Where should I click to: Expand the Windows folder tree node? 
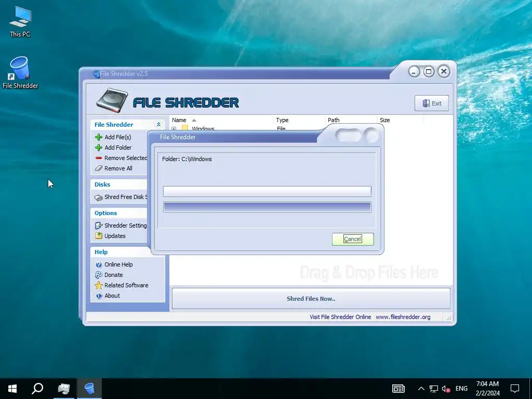point(174,129)
